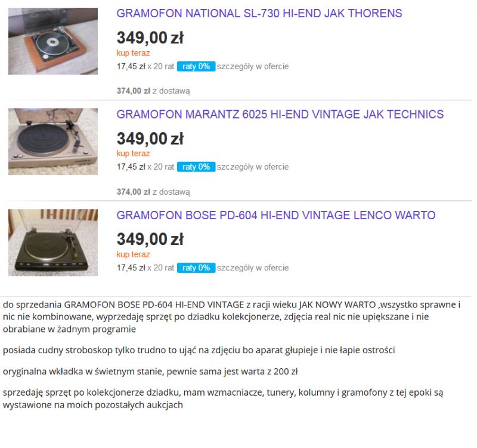Image resolution: width=477 pixels, height=448 pixels.
Task: Open GRAMOFON NATIONAL SL-730 listing title
Action: click(259, 13)
